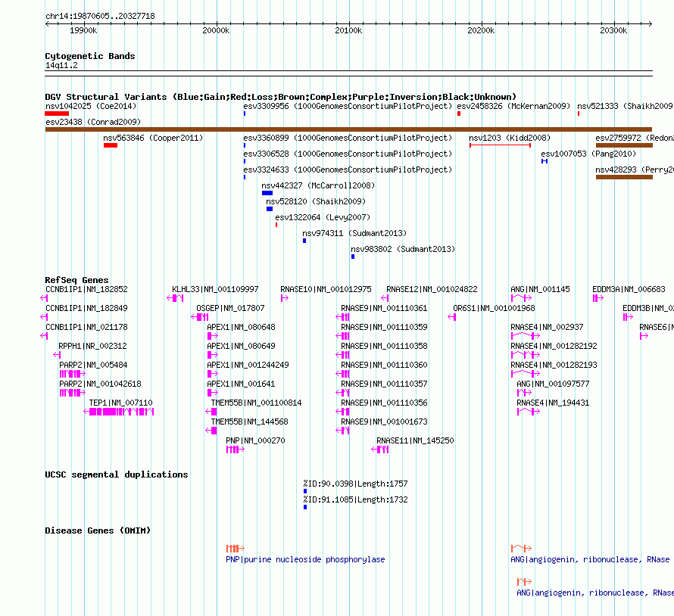The height and width of the screenshot is (616, 674).
Task: Open the esv2458326 (McKernan2009) label
Action: pyautogui.click(x=513, y=106)
